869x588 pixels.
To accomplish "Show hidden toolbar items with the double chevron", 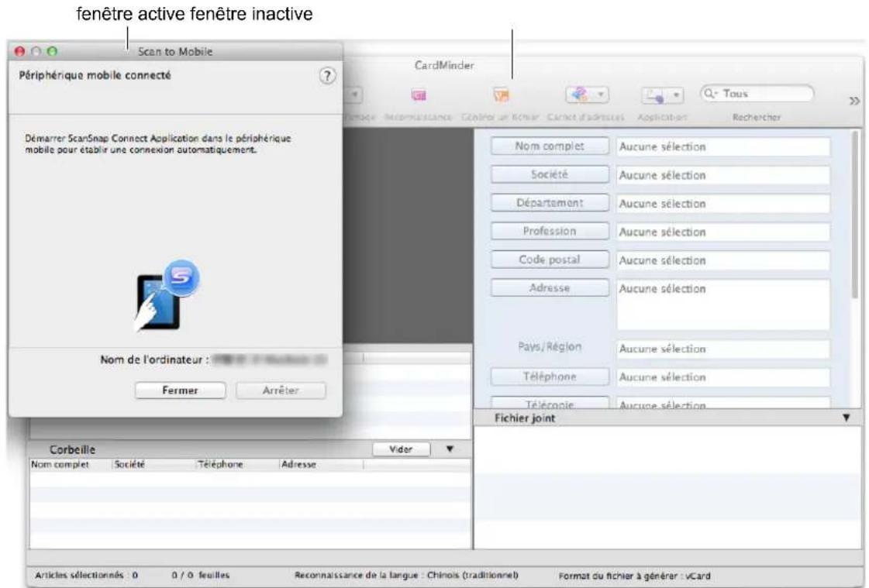I will [x=854, y=101].
